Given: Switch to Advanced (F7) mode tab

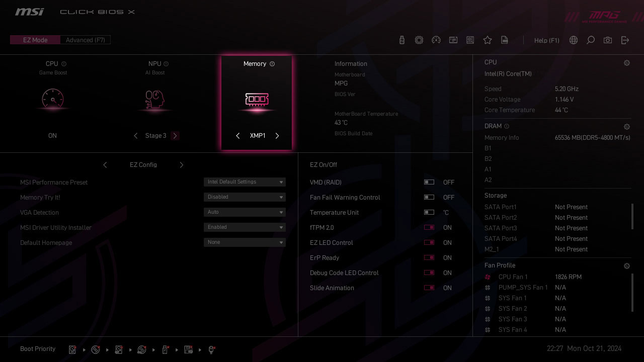Looking at the screenshot, I should pyautogui.click(x=85, y=40).
